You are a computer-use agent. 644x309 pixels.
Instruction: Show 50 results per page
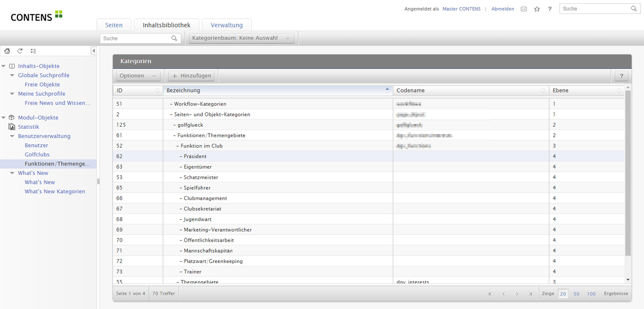576,294
